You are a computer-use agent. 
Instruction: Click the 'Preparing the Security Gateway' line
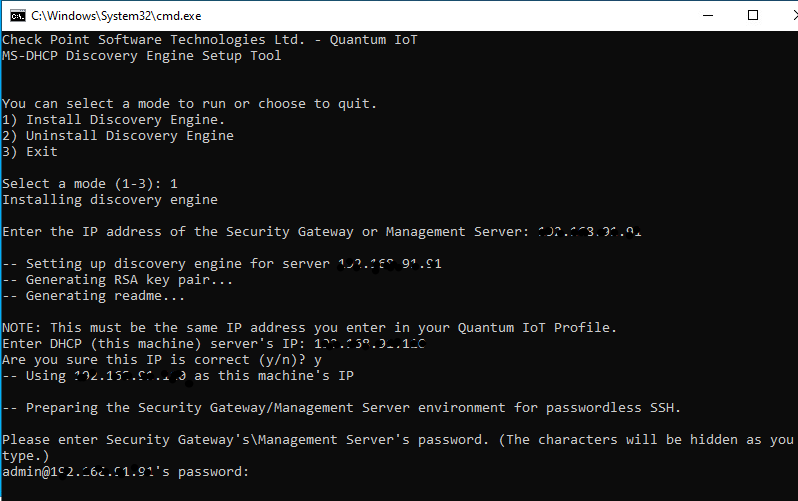(341, 408)
